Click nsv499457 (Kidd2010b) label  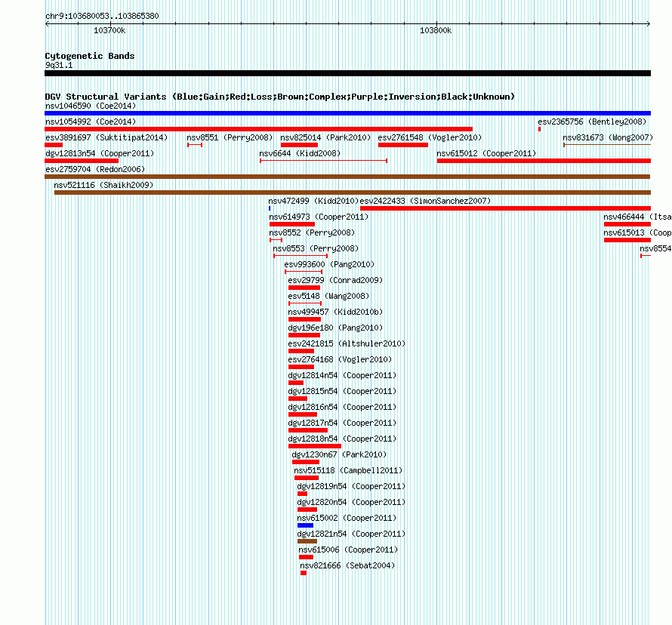(335, 312)
